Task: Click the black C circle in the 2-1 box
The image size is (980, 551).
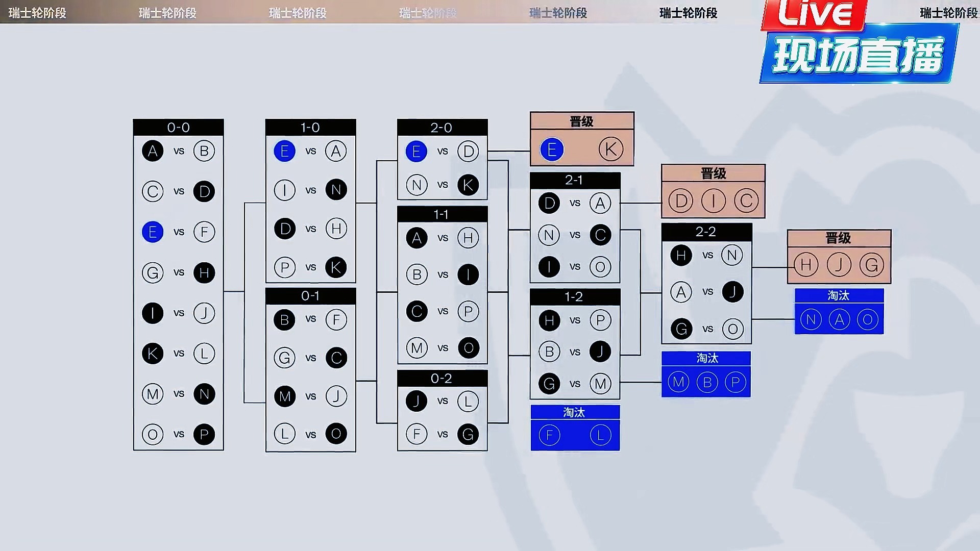Action: (600, 235)
